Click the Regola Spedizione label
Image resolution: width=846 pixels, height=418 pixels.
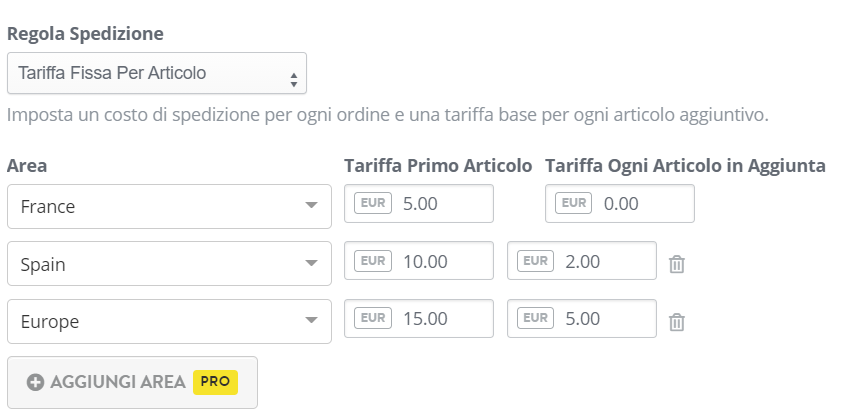[x=85, y=33]
